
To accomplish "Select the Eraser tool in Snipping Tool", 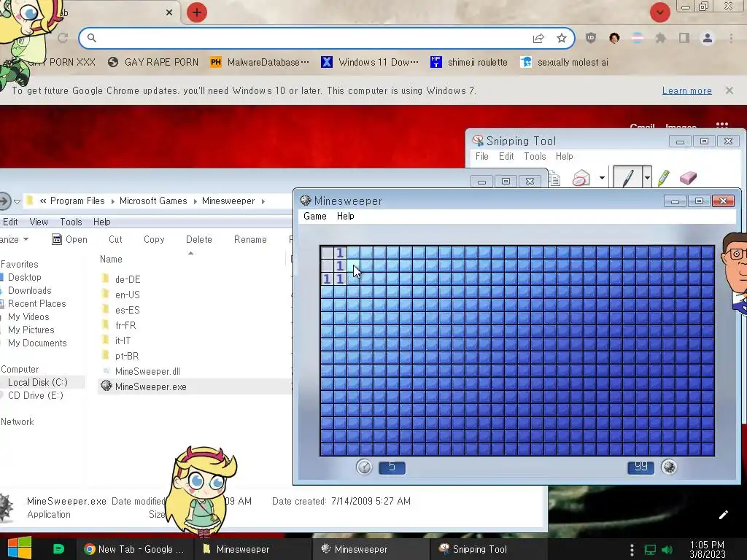I will (688, 178).
